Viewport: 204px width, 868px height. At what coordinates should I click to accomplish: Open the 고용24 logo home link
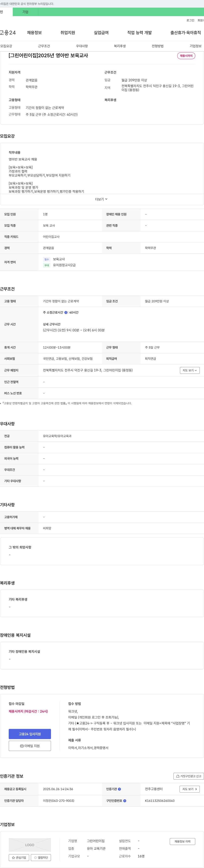pos(8,33)
